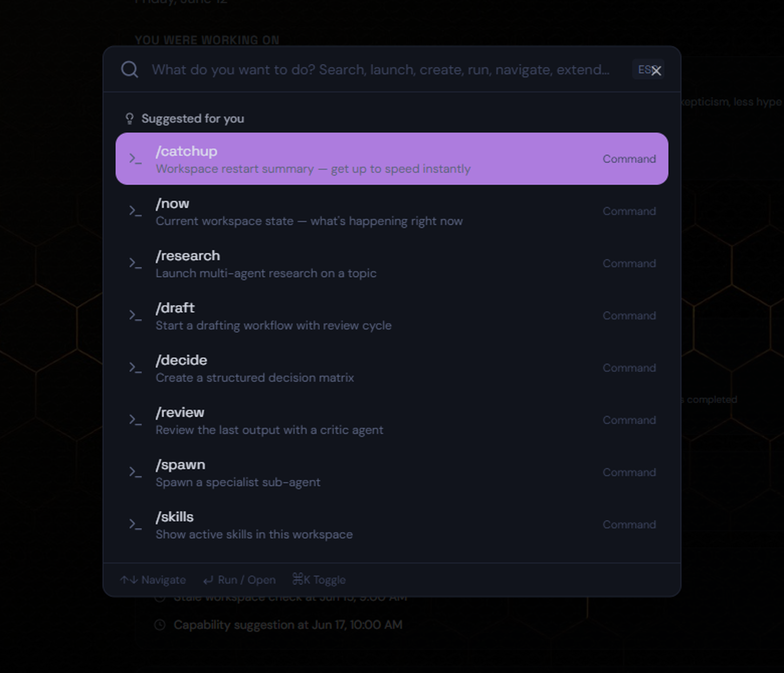Choose the /review critic agent command
The height and width of the screenshot is (673, 784).
(392, 420)
